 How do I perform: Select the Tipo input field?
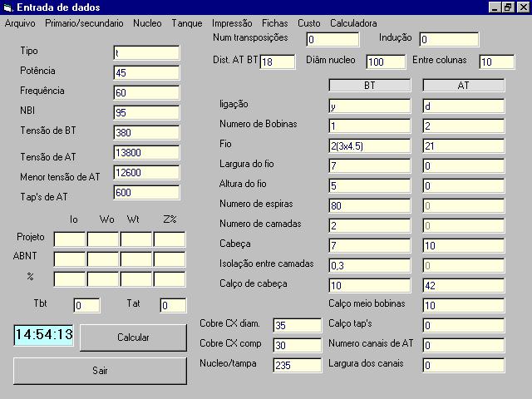coord(146,53)
